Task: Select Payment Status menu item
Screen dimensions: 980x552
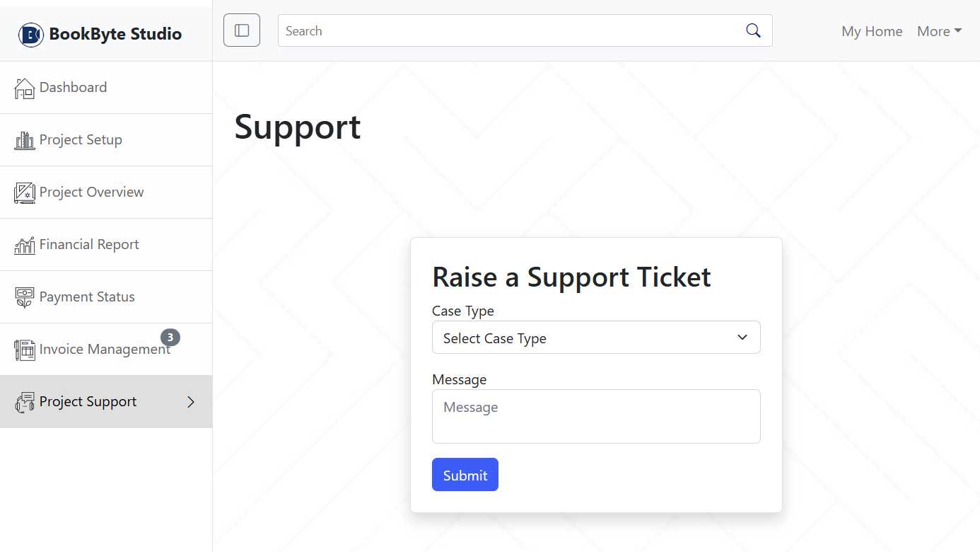Action: [87, 297]
